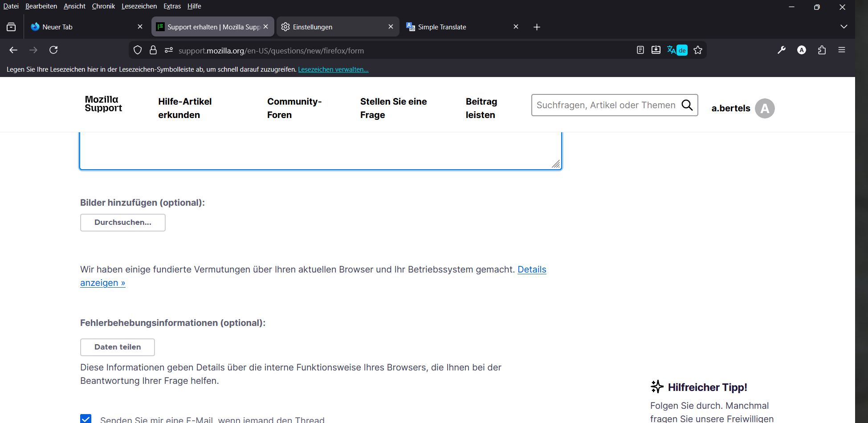Open the Details anzeigen link
Image resolution: width=868 pixels, height=423 pixels.
531,269
